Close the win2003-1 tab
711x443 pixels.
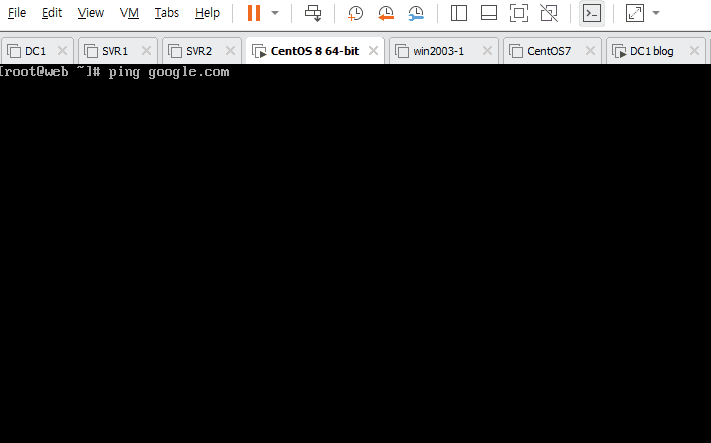coord(487,51)
